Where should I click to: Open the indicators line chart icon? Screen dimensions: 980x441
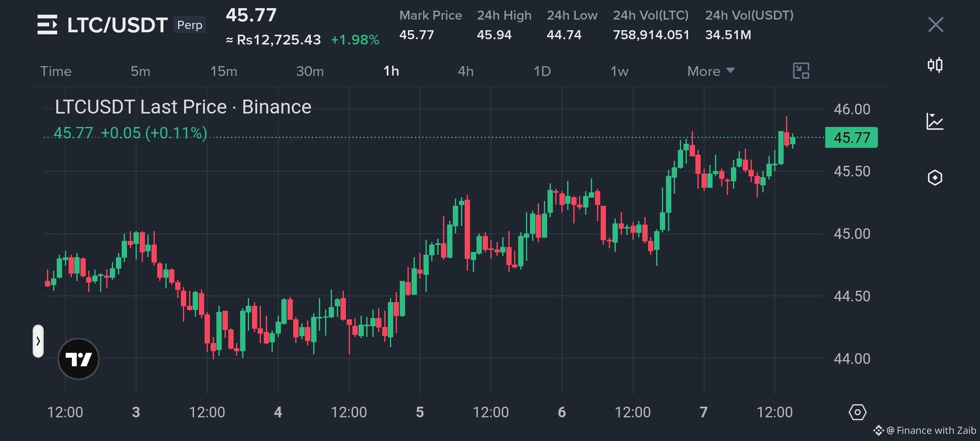tap(935, 122)
